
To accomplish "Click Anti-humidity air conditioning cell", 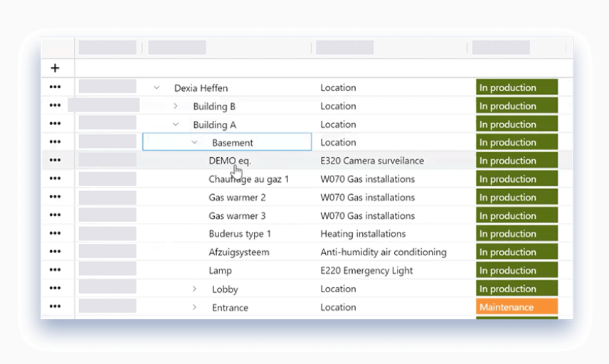I will click(383, 252).
